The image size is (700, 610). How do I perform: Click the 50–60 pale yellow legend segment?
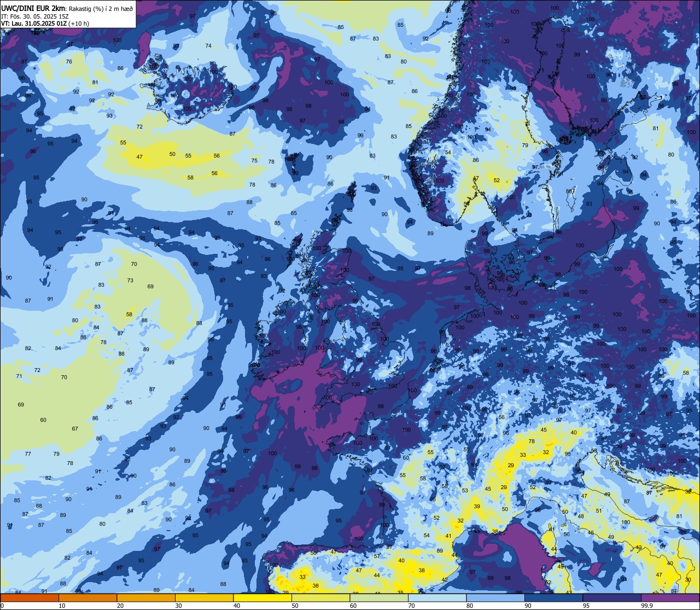click(x=321, y=597)
